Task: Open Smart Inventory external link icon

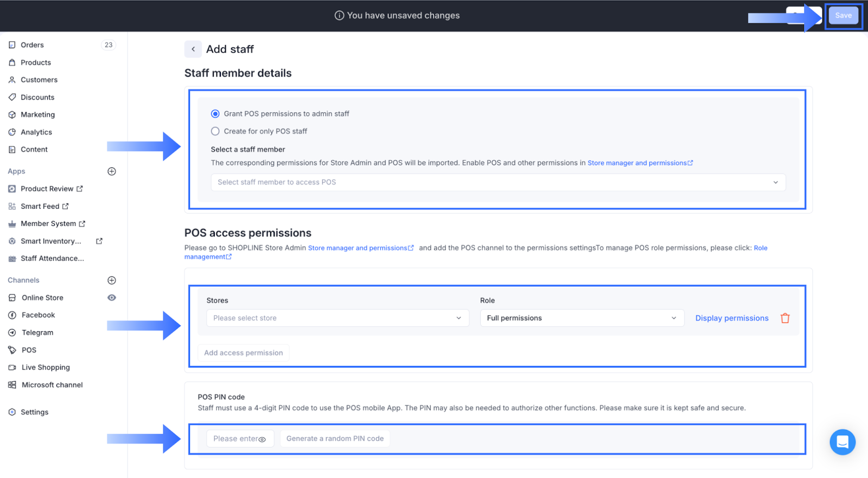Action: point(99,241)
